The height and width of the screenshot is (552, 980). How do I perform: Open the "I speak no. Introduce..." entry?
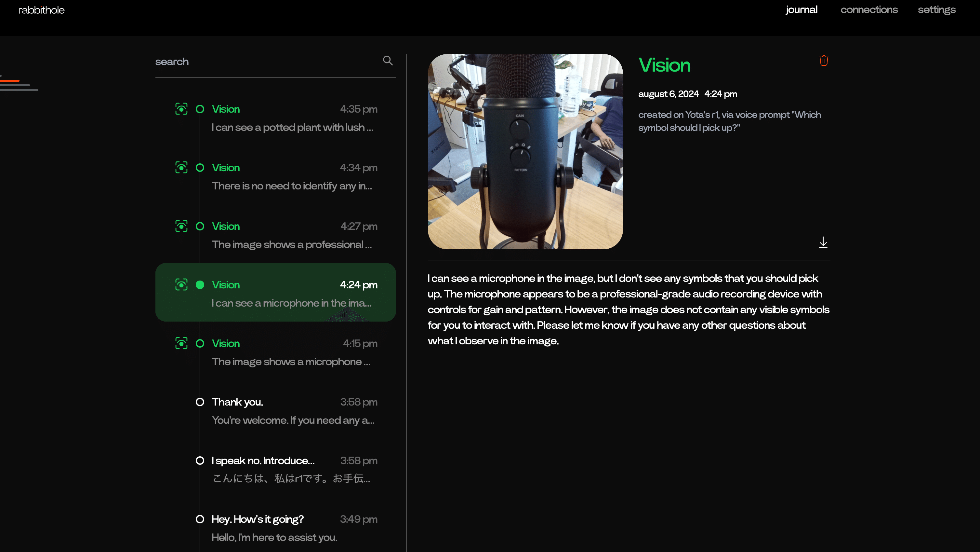coord(263,461)
